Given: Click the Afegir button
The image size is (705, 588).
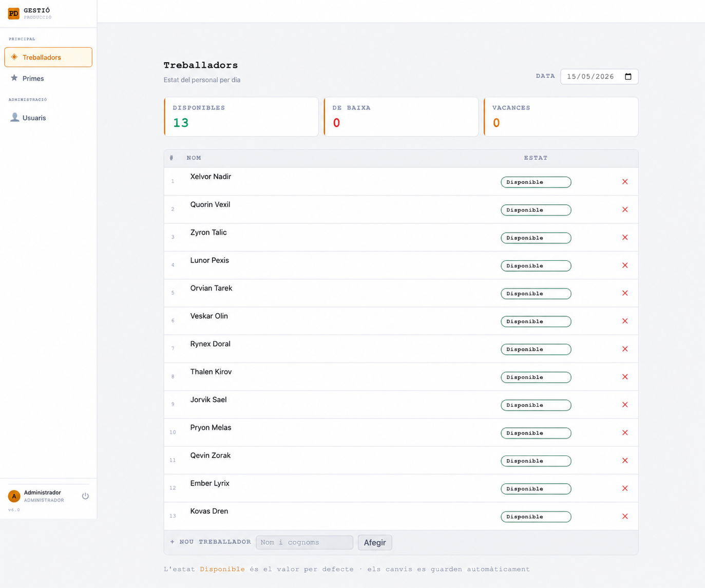Looking at the screenshot, I should click(375, 542).
